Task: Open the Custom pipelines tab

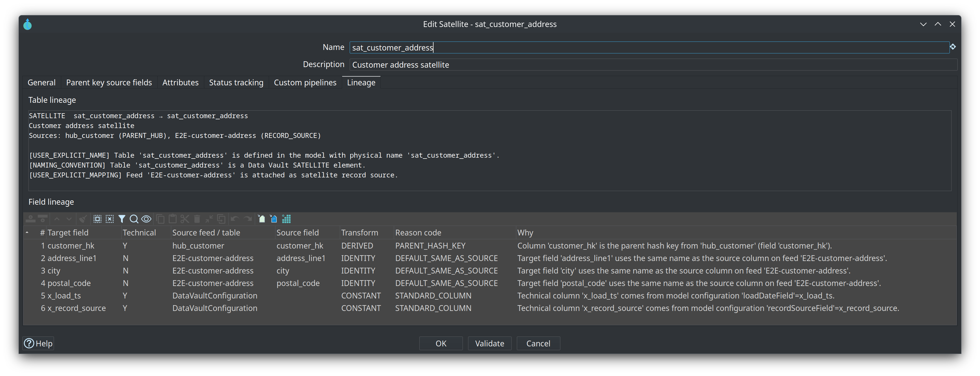Action: pos(305,82)
